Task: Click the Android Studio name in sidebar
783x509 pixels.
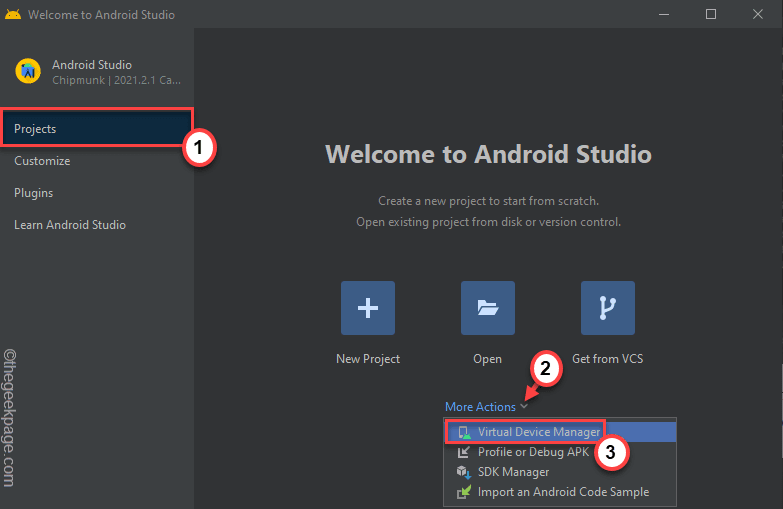Action: coord(92,64)
